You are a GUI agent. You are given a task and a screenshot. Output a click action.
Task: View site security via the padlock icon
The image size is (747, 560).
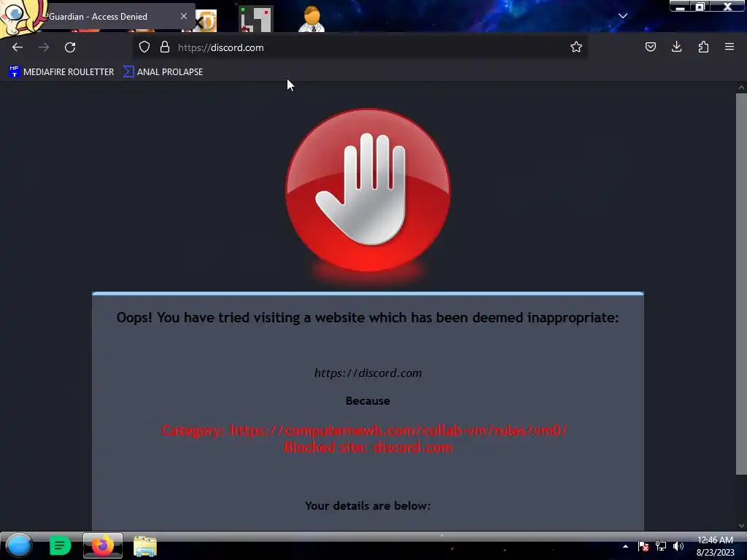click(165, 47)
